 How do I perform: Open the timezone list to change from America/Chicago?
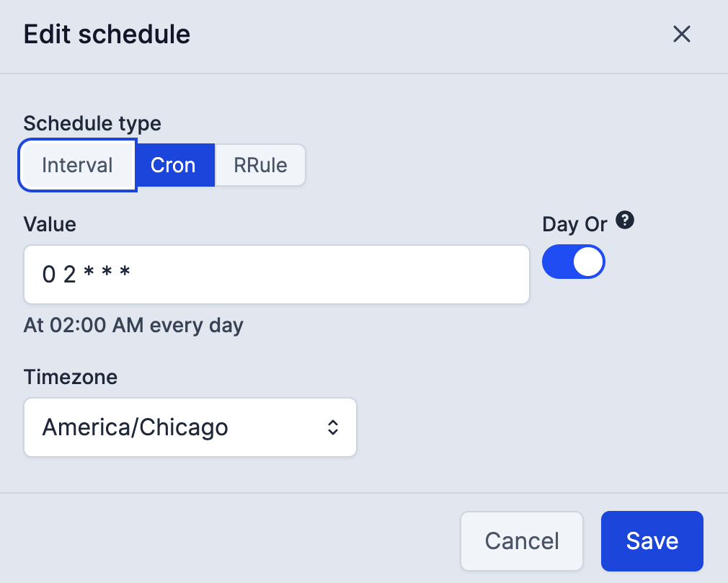(190, 427)
